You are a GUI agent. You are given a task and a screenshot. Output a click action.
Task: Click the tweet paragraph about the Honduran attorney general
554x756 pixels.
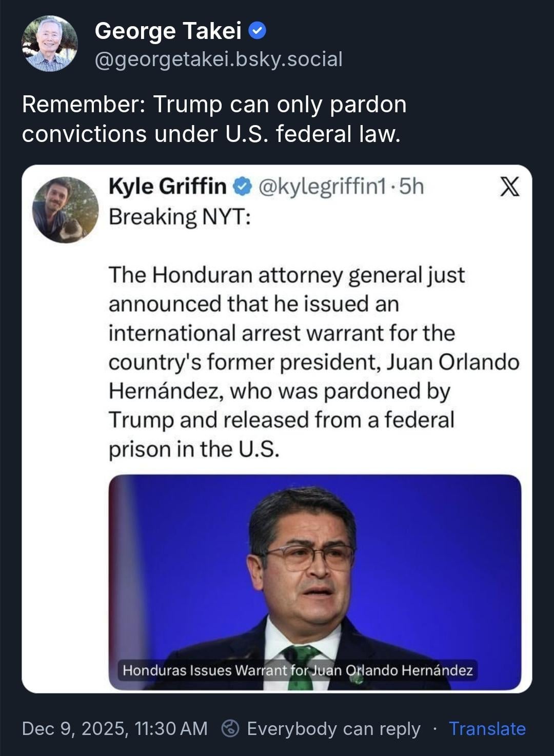point(313,362)
